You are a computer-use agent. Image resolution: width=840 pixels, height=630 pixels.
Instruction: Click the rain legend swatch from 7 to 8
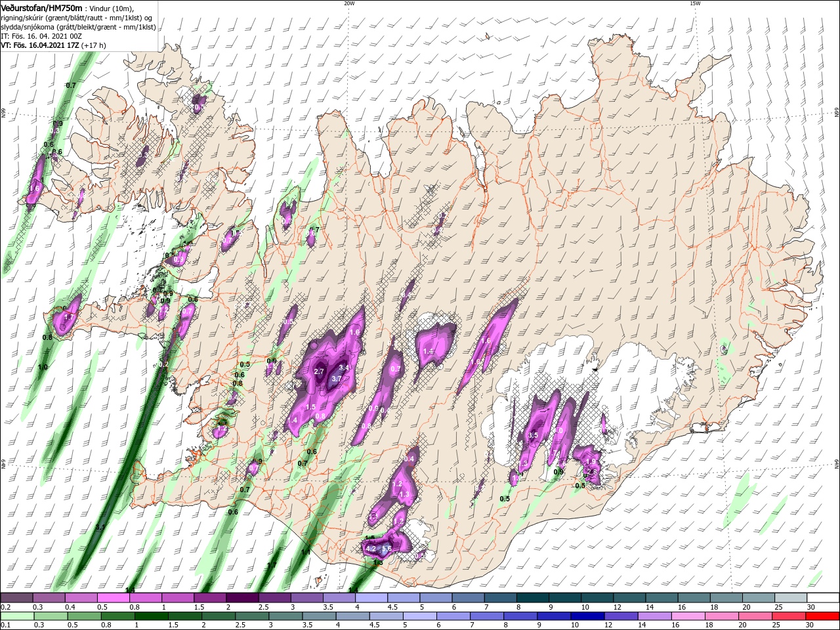point(488,616)
